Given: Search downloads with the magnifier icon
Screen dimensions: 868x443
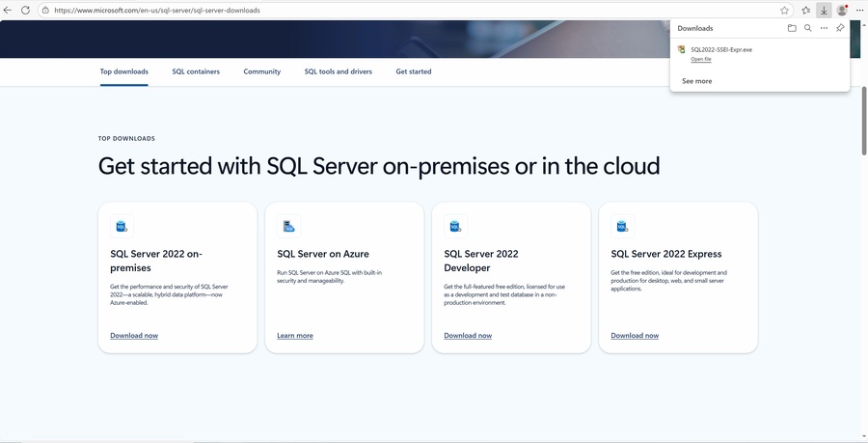Looking at the screenshot, I should click(808, 28).
